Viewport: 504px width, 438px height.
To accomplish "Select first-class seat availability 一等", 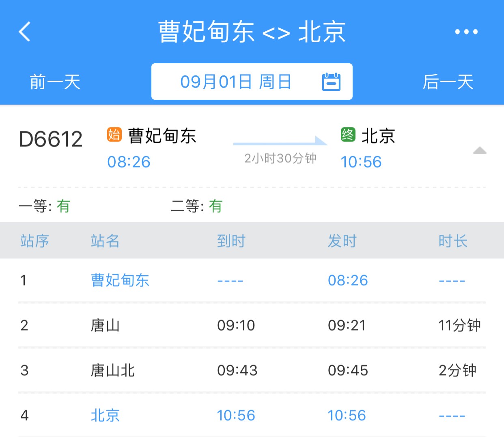I will [45, 206].
